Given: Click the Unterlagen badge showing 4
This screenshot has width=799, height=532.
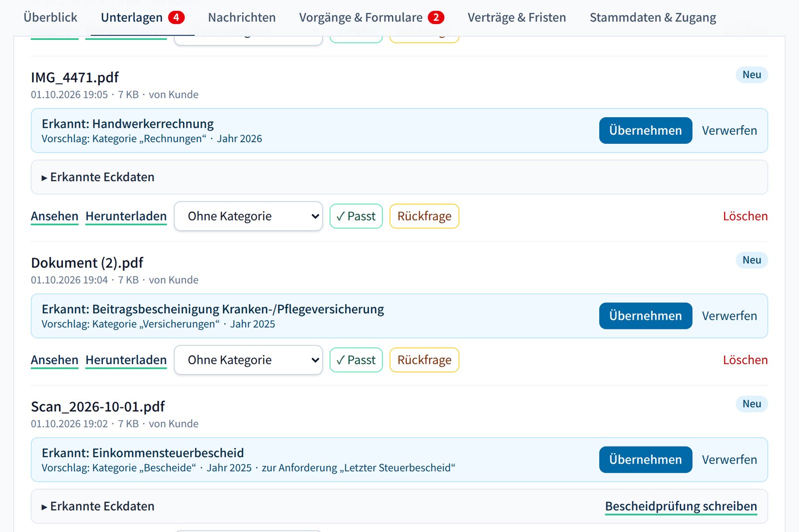Looking at the screenshot, I should [176, 17].
